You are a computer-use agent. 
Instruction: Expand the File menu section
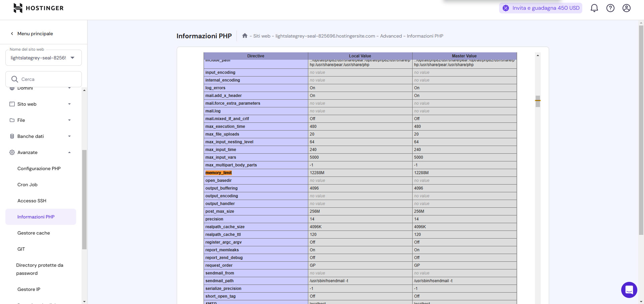click(x=69, y=120)
